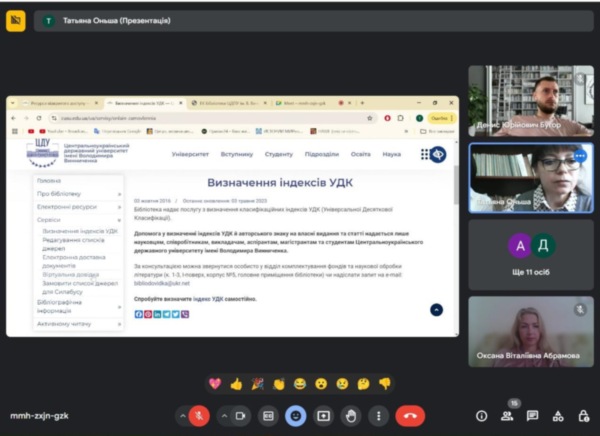Toggle raise hand
600x436 pixels.
351,415
